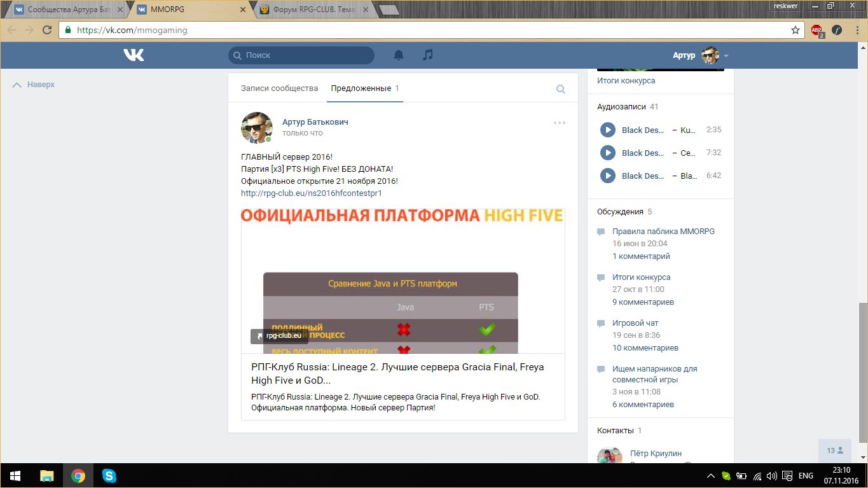Open the music note player icon
This screenshot has width=868, height=488.
click(428, 55)
